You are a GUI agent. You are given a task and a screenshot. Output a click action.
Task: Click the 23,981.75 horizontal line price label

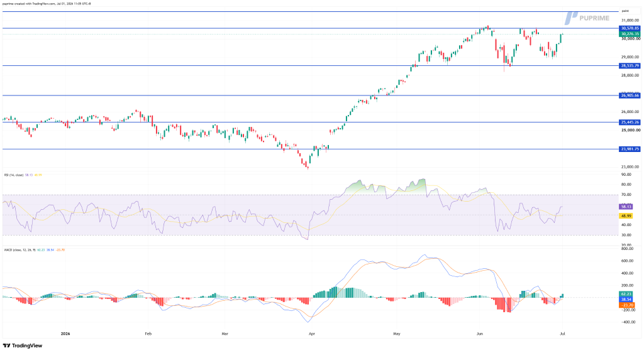pos(630,149)
